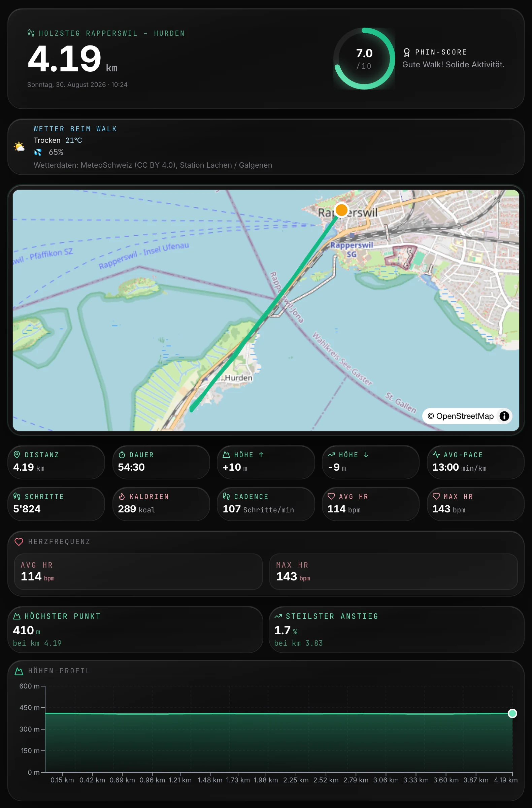Click the heart icon in the top Avg HR card
Screen dimensions: 532x808
331,496
